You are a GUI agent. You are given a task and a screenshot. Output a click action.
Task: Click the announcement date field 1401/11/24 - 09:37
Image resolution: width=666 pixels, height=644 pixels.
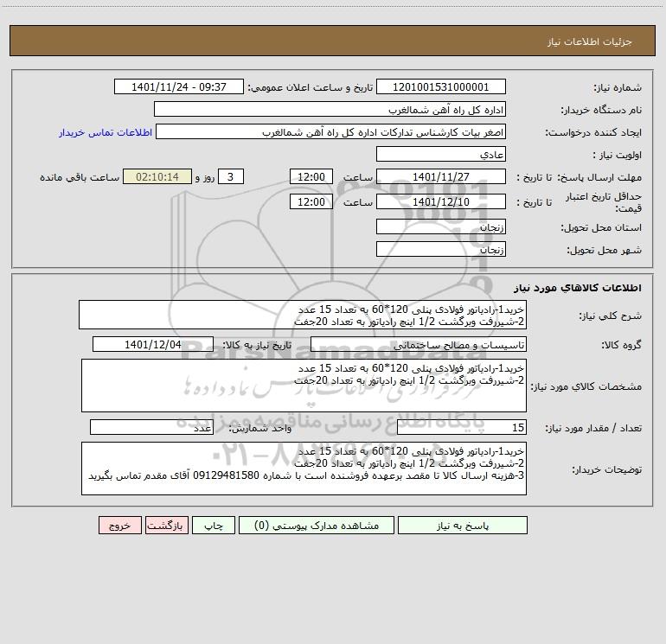tap(179, 87)
